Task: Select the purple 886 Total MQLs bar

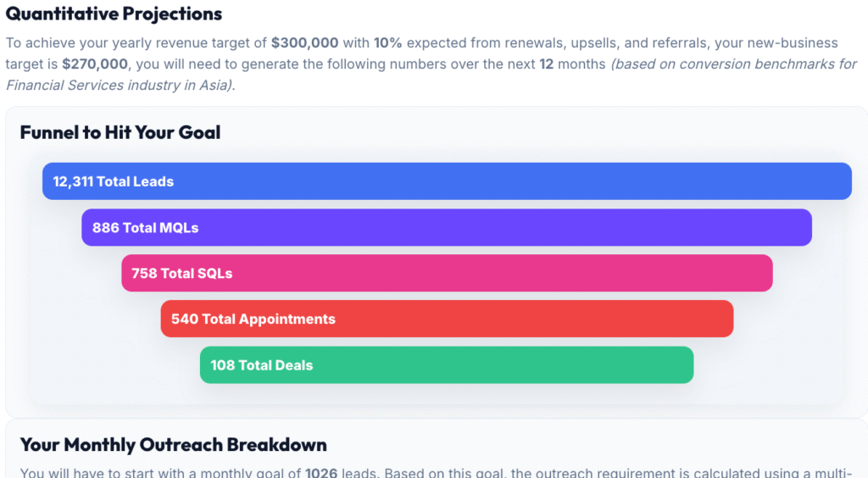Action: (x=447, y=227)
